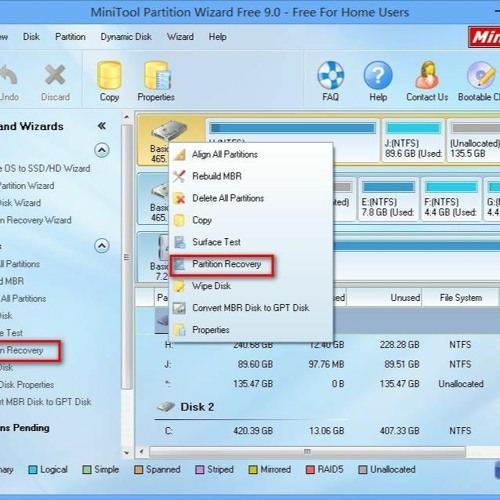500x500 pixels.
Task: Click the Wipe Disk icon in context menu
Action: pos(180,286)
